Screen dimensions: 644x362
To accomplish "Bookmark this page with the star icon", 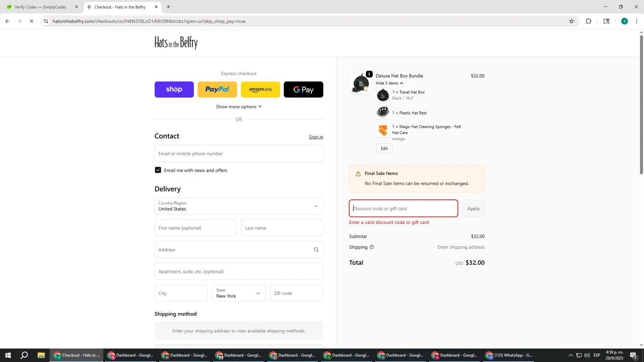I will pyautogui.click(x=571, y=21).
